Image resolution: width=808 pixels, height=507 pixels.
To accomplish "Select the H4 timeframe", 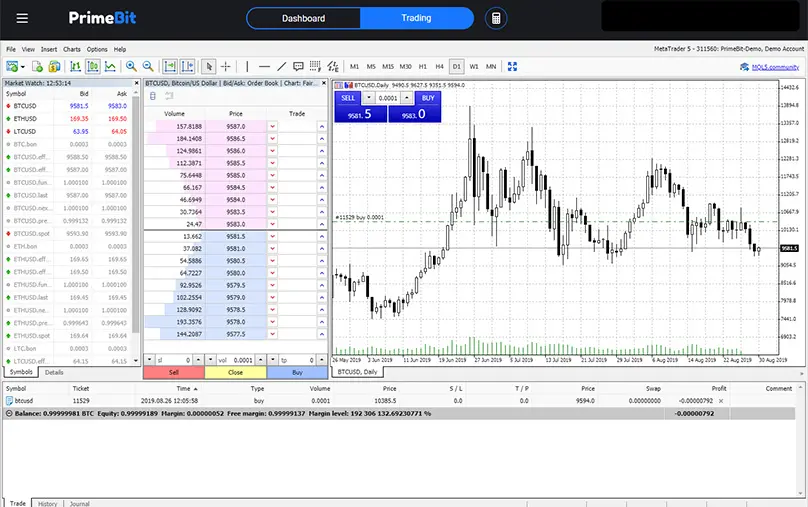I will [x=440, y=66].
